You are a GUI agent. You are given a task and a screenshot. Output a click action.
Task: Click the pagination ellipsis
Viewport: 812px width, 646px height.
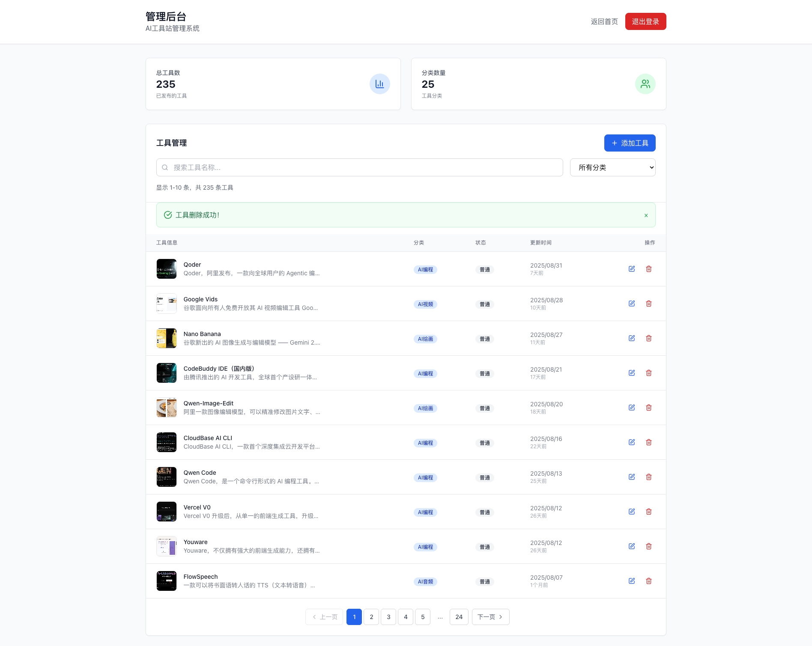coord(440,617)
